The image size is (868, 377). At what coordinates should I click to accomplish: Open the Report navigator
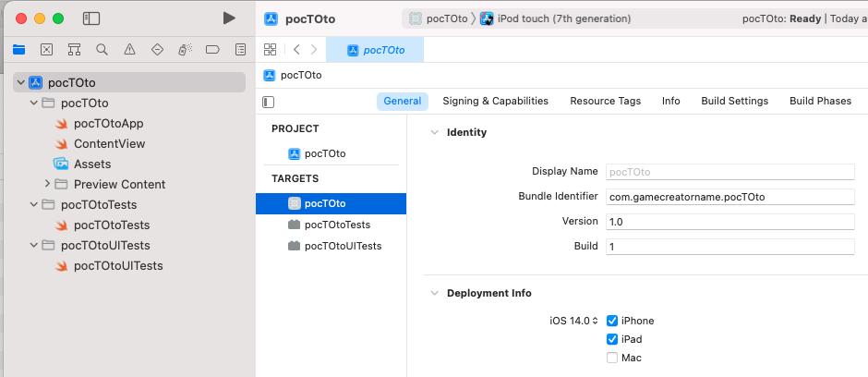pos(240,49)
